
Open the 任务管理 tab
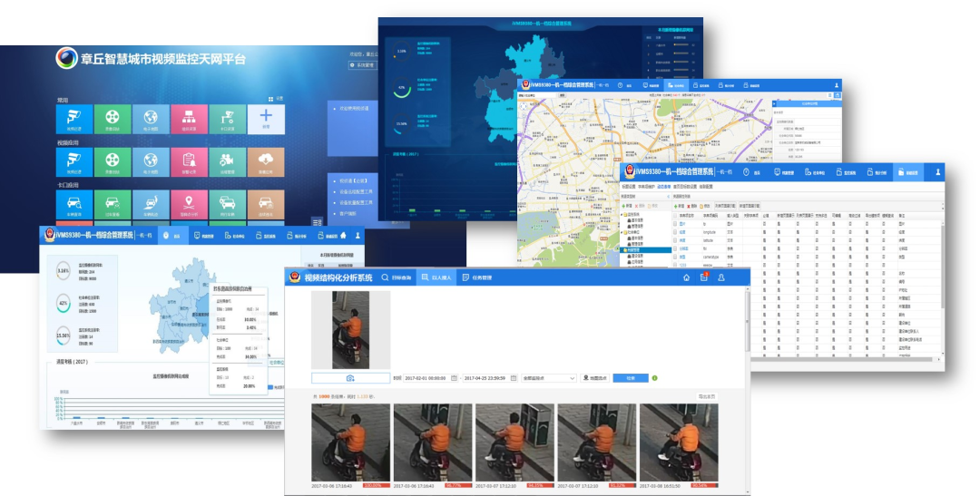click(x=477, y=277)
